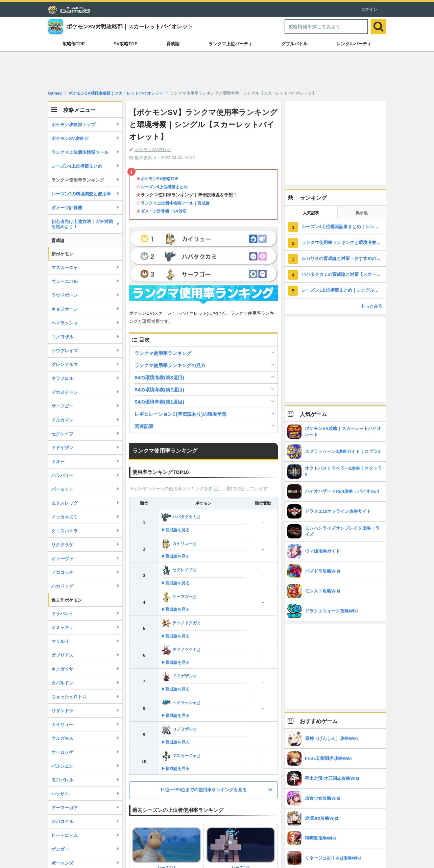Expand 11位〜150位までの使用率ランキング list

[203, 790]
